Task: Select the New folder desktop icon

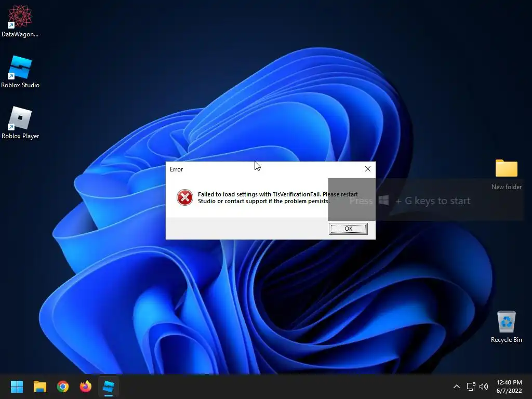Action: (506, 175)
